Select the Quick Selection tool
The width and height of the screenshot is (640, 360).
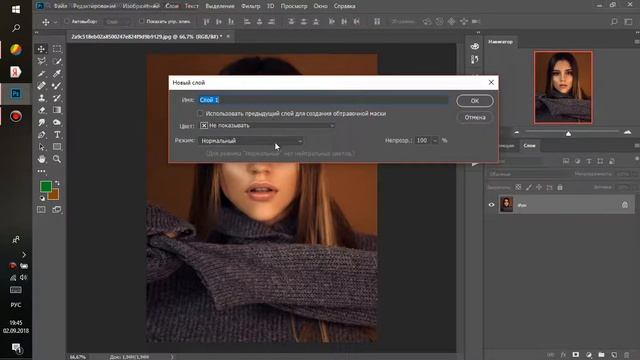57,61
